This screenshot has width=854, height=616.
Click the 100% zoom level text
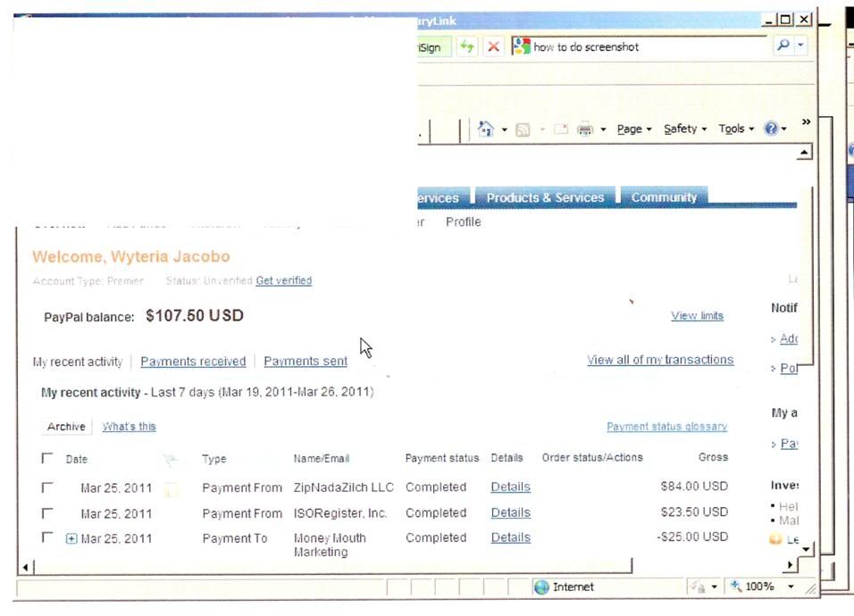pyautogui.click(x=759, y=587)
